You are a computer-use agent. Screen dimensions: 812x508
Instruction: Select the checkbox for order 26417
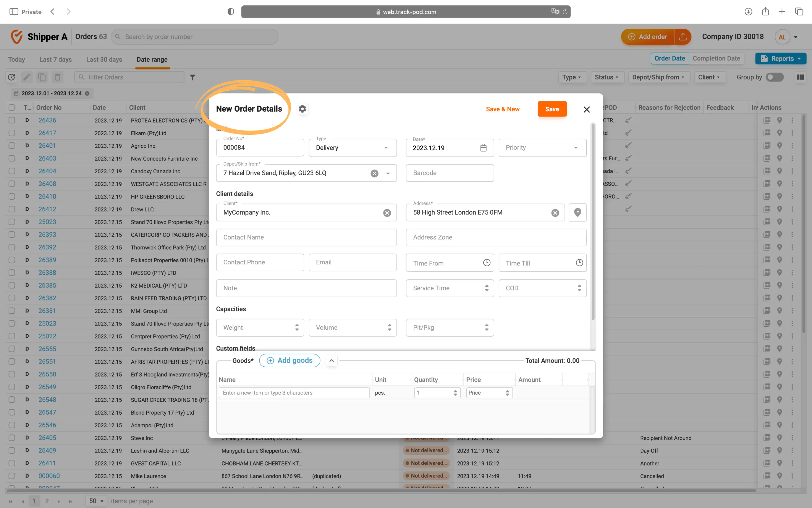(12, 133)
